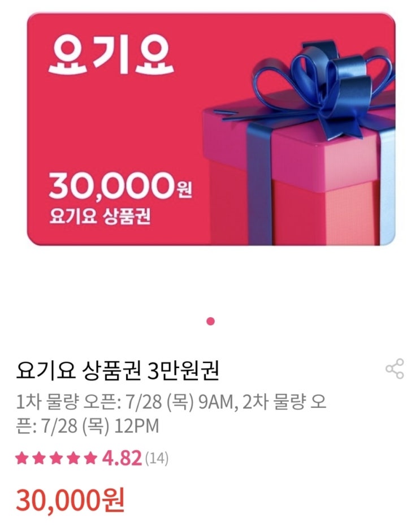
Task: Click the second pink rating star
Action: click(39, 458)
